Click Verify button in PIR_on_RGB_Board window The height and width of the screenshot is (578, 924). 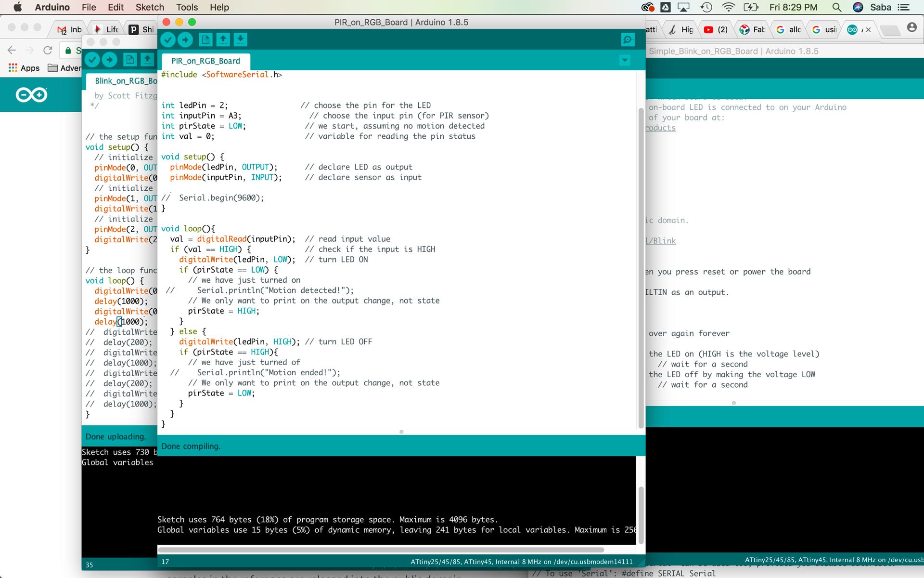point(168,40)
